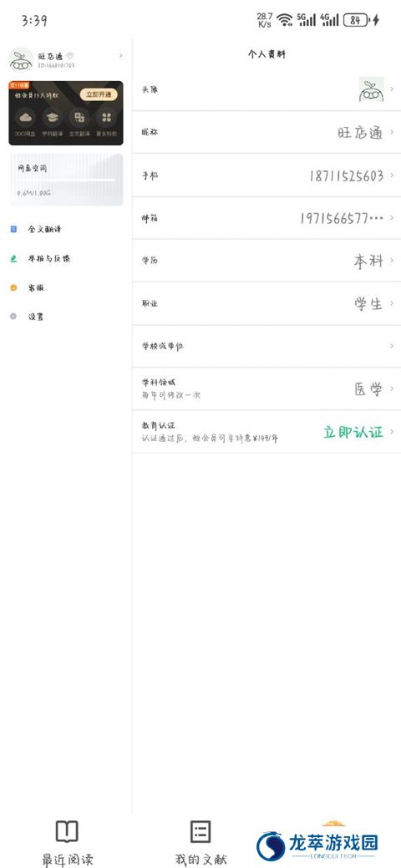Open the 学科领域 row showing 医学
This screenshot has width=401, height=868.
(x=266, y=388)
